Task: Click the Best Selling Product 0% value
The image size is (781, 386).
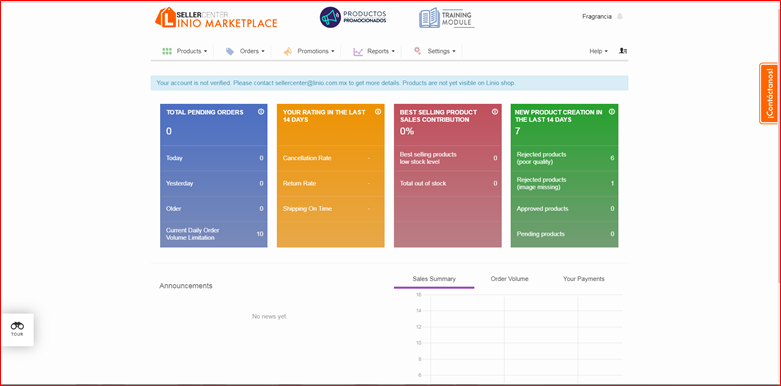Action: pyautogui.click(x=407, y=131)
